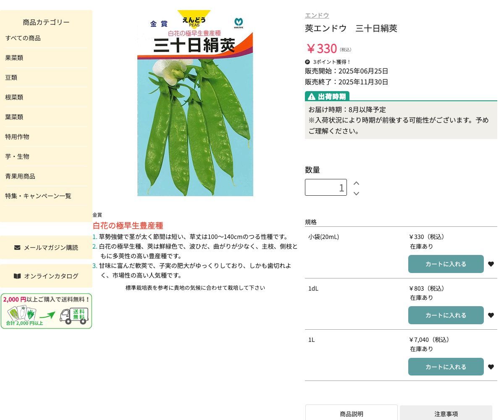Click inside the 数量 quantity input field
The height and width of the screenshot is (420, 504).
click(x=326, y=187)
